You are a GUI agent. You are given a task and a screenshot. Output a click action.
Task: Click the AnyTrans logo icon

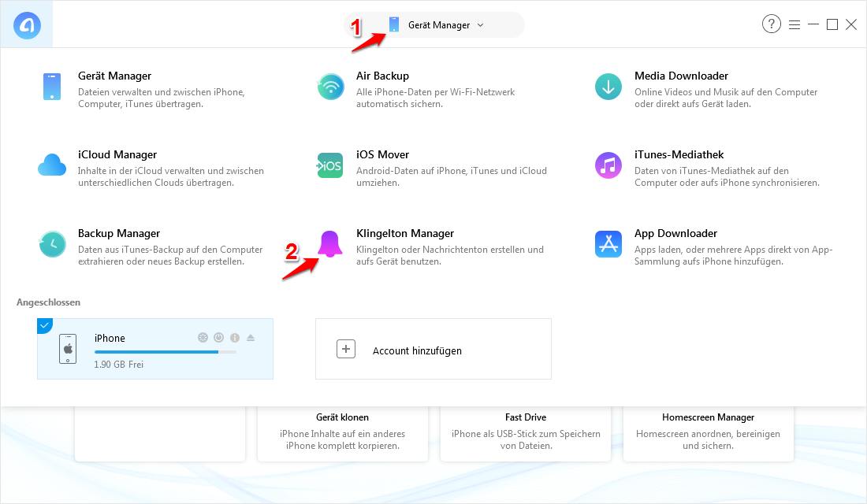(27, 25)
